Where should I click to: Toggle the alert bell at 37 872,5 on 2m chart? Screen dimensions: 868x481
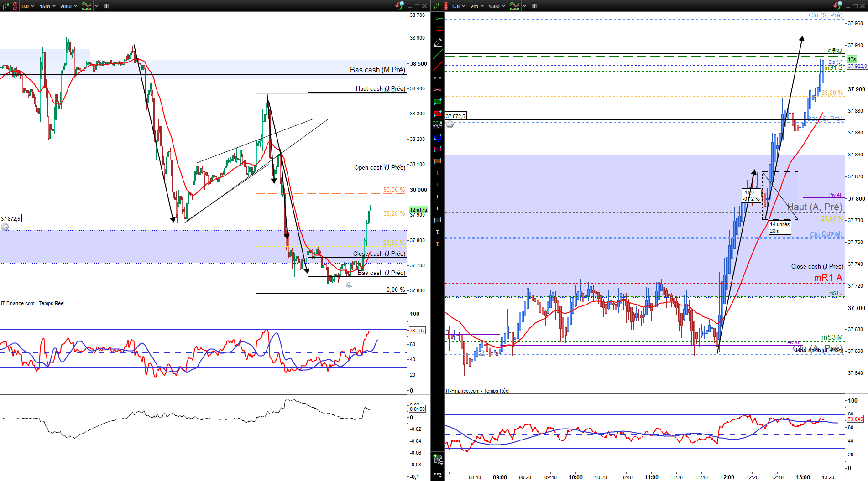click(450, 124)
